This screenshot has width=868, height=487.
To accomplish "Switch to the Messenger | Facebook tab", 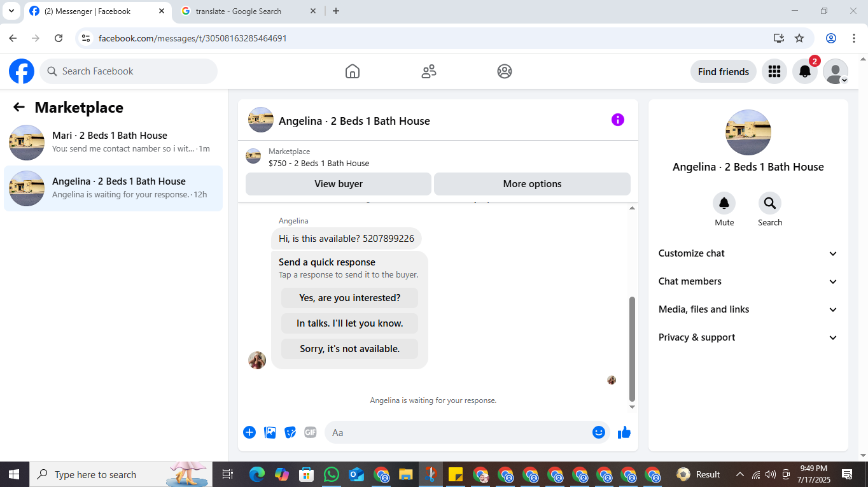I will [97, 11].
